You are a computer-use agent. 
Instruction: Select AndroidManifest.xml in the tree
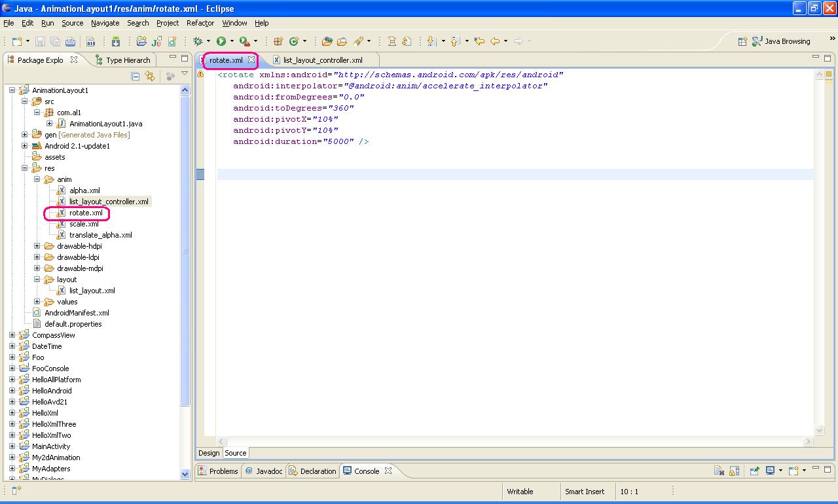[x=77, y=313]
